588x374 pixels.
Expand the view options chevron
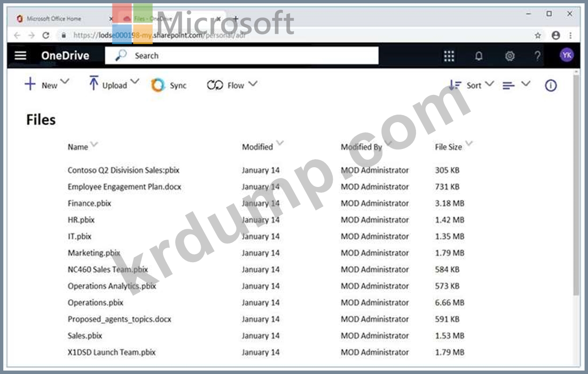coord(525,84)
